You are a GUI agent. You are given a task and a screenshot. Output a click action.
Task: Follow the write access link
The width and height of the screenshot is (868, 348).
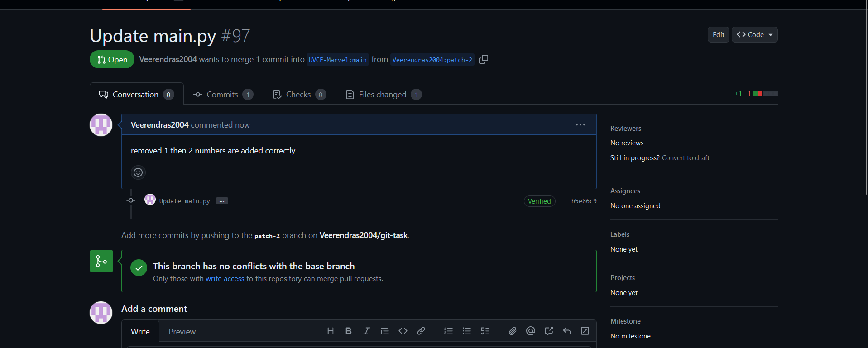(x=225, y=279)
